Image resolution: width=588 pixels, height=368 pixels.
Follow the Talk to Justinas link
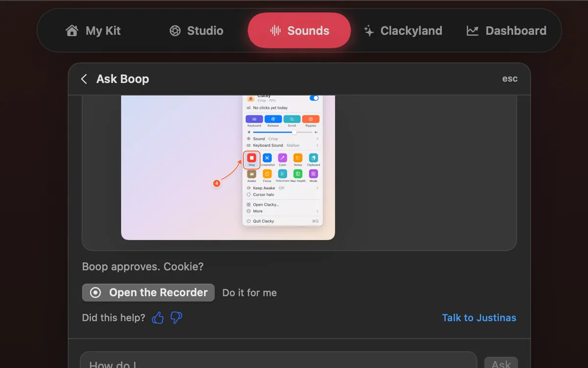tap(479, 318)
